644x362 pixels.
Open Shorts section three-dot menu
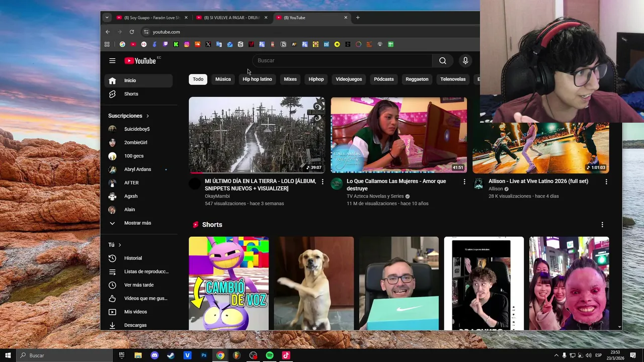602,225
